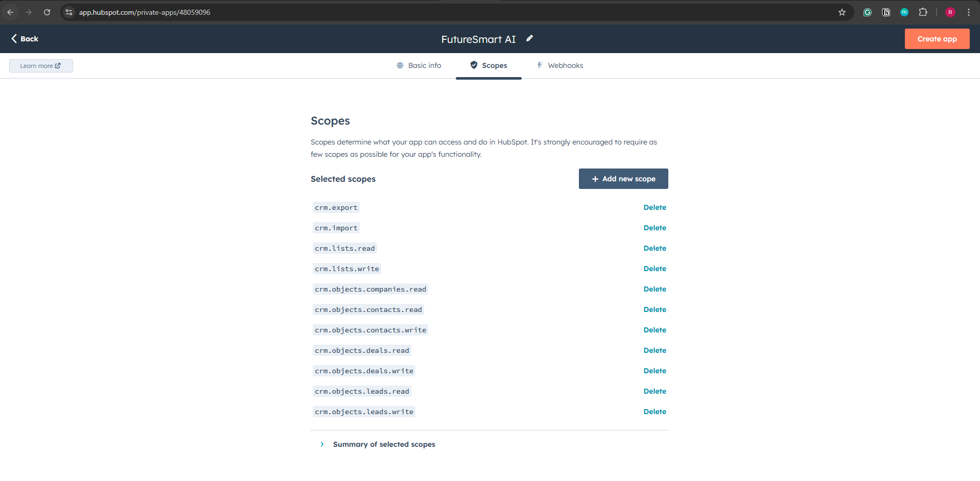Delete the crm.objects.deals.read scope
This screenshot has width=980, height=481.
pyautogui.click(x=655, y=350)
